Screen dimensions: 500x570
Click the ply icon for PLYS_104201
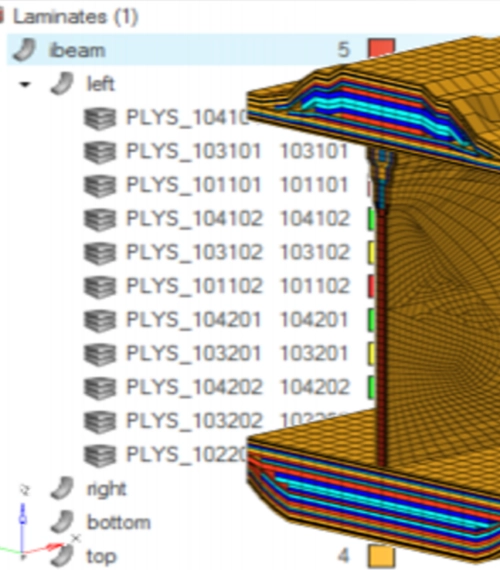point(100,320)
